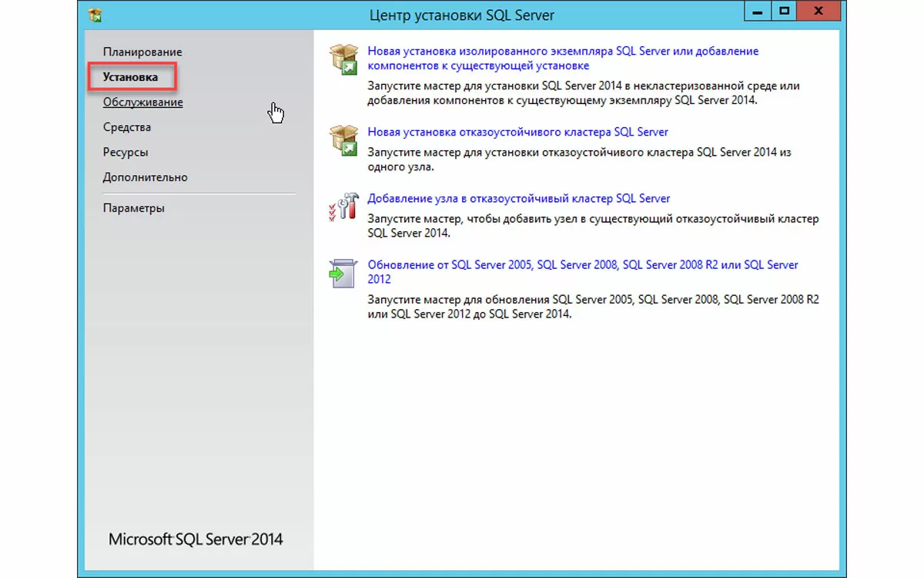The height and width of the screenshot is (578, 924).
Task: Click the SQL Server setup icon in title bar
Action: tap(95, 15)
